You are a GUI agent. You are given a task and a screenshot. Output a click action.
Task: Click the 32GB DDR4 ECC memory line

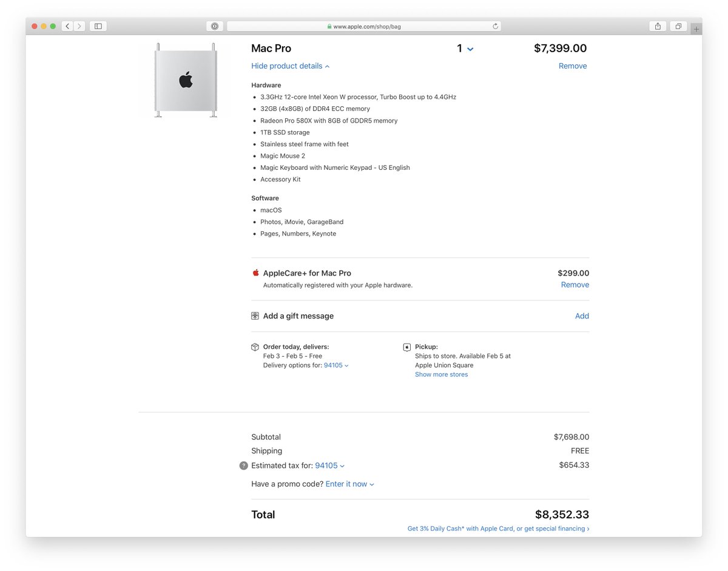point(315,109)
